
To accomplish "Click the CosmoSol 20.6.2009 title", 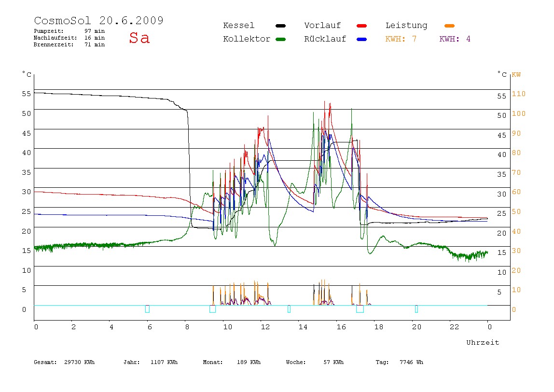I will [x=98, y=20].
